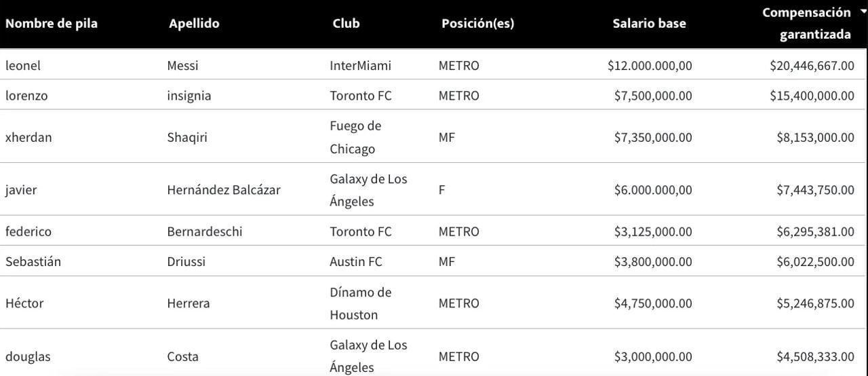Click the Fuego de Chicago club cell

coord(355,137)
